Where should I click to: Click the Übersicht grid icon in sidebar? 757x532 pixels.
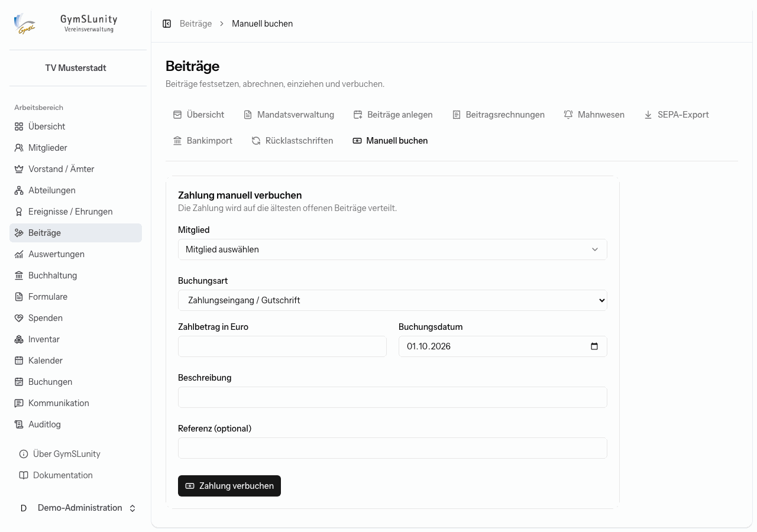pyautogui.click(x=19, y=126)
